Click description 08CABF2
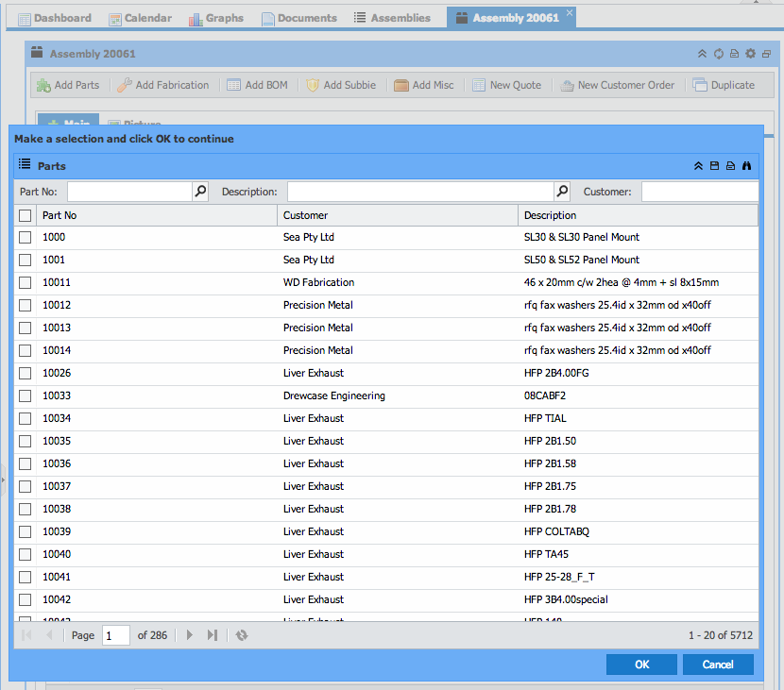The width and height of the screenshot is (784, 690). point(545,395)
